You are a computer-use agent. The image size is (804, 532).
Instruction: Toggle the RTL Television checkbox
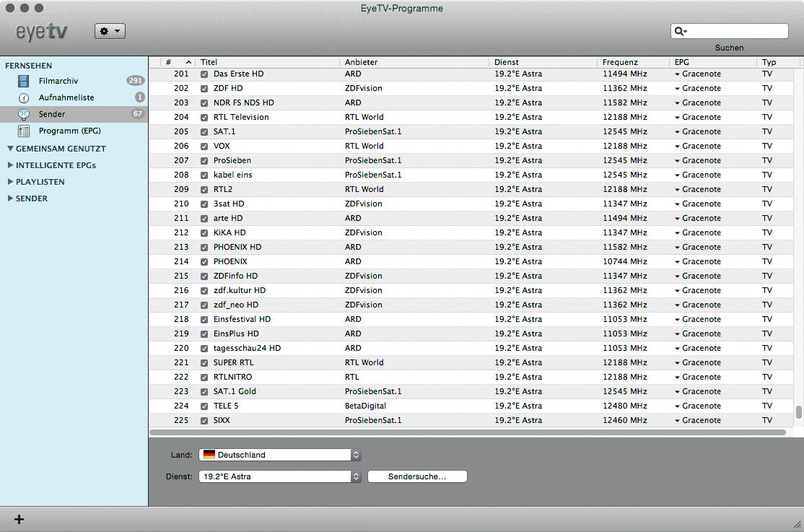point(204,117)
